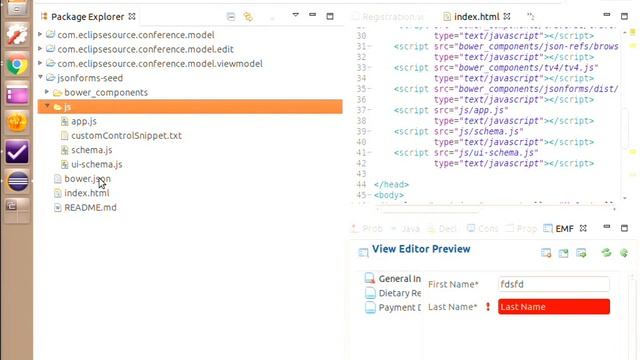640x360 pixels.
Task: Select ui-schema.js file
Action: point(97,164)
